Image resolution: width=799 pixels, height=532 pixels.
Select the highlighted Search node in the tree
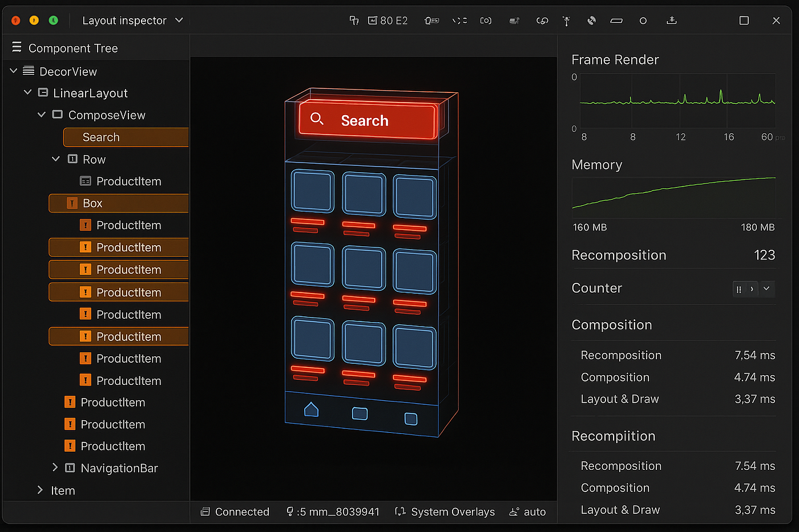(x=126, y=137)
